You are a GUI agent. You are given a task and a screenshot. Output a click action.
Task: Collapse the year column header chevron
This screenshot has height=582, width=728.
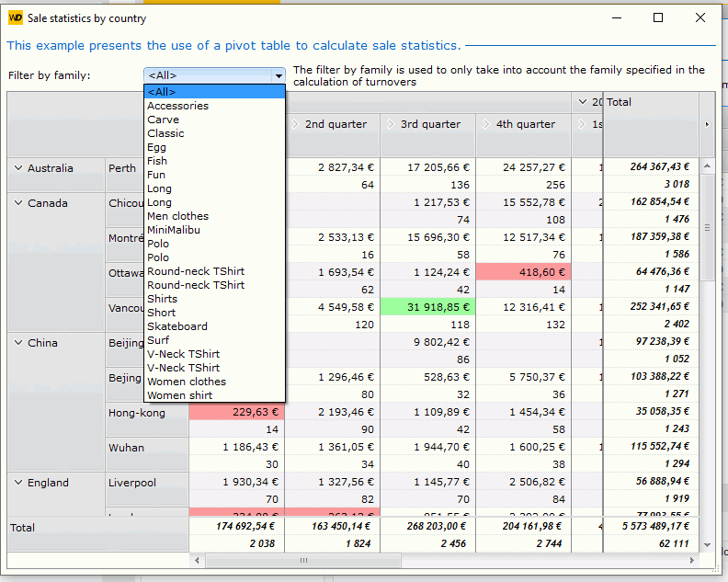point(582,102)
